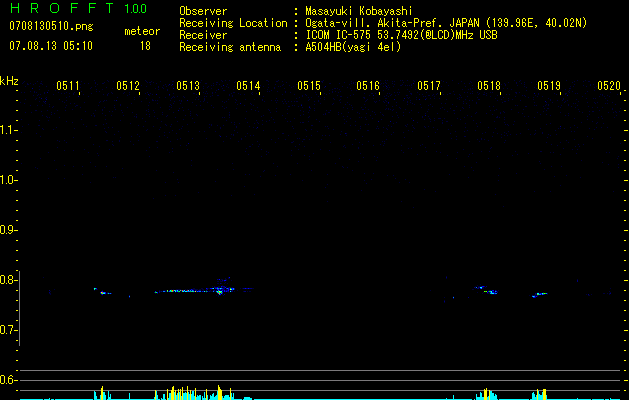Click the meteor echo blip after 0511
Viewport: 629px width, 400px height.
(x=103, y=292)
